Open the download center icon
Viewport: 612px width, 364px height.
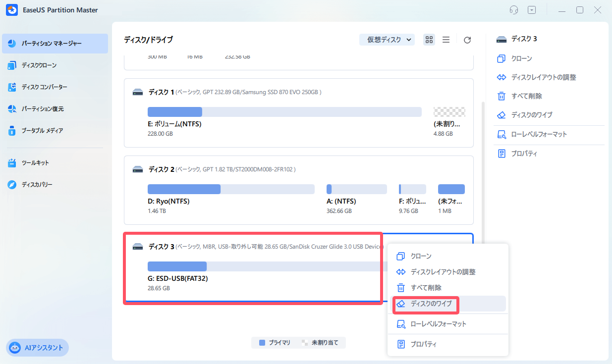click(531, 9)
